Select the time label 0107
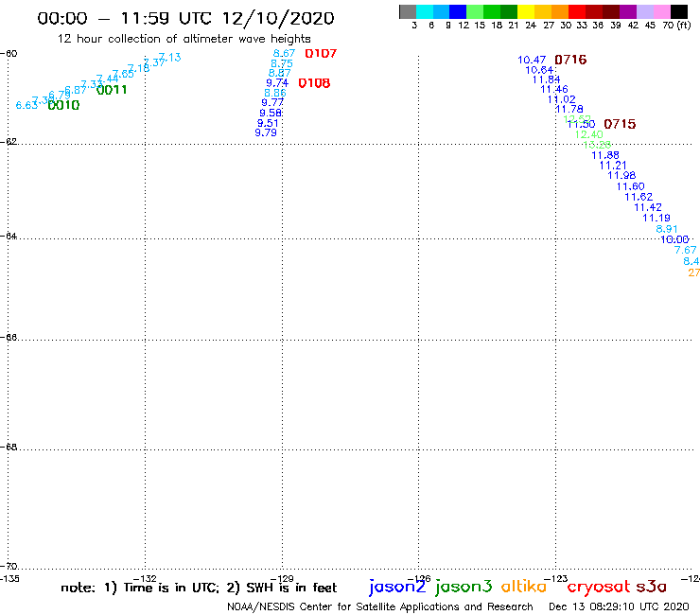The image size is (700, 615). click(x=321, y=54)
